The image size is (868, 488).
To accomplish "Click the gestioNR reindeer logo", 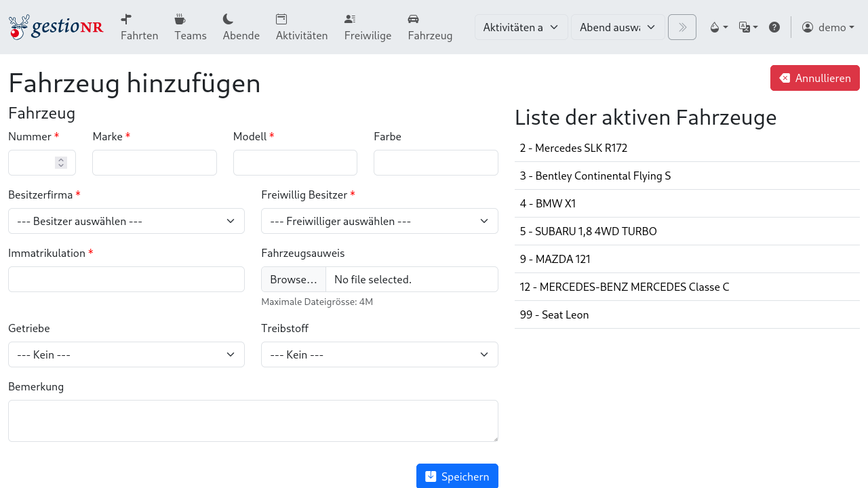I will click(x=56, y=27).
